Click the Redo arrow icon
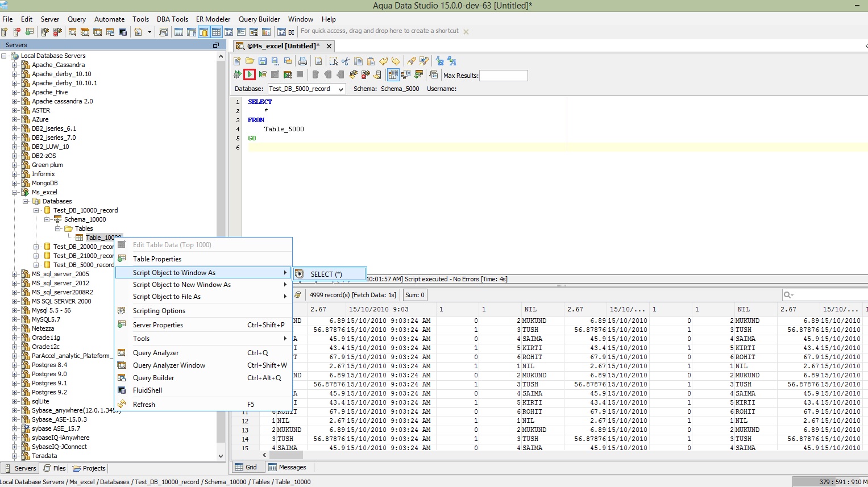 [396, 61]
